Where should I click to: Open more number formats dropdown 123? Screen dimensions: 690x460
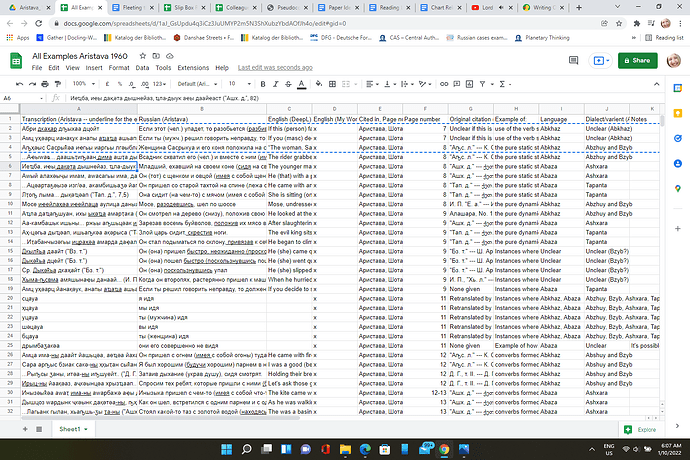pyautogui.click(x=160, y=84)
